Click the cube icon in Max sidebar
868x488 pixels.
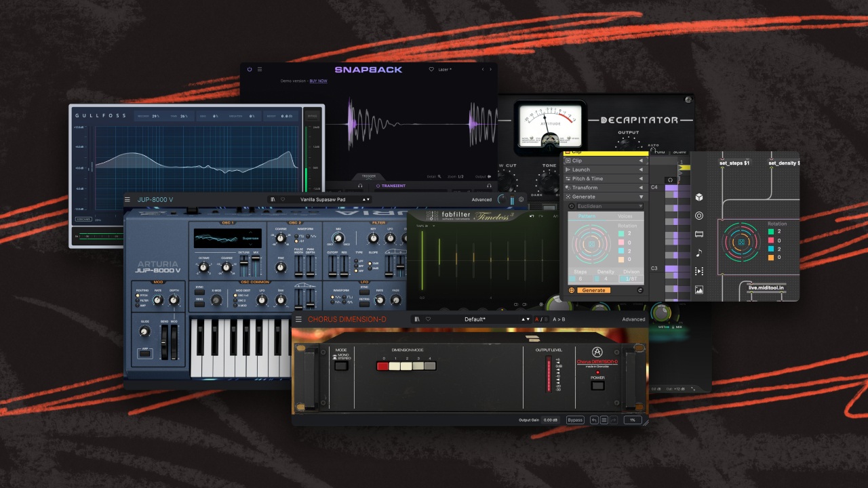click(x=699, y=197)
